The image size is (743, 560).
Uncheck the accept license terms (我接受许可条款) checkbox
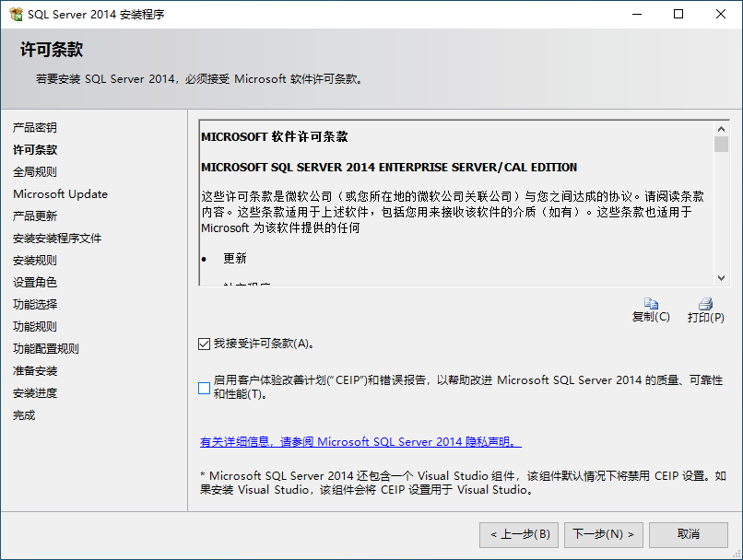(x=205, y=344)
